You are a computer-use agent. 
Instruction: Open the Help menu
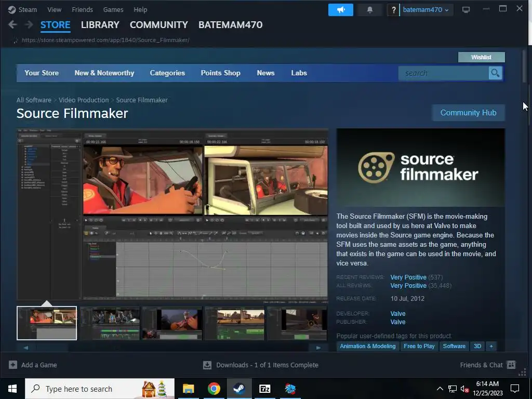click(140, 9)
